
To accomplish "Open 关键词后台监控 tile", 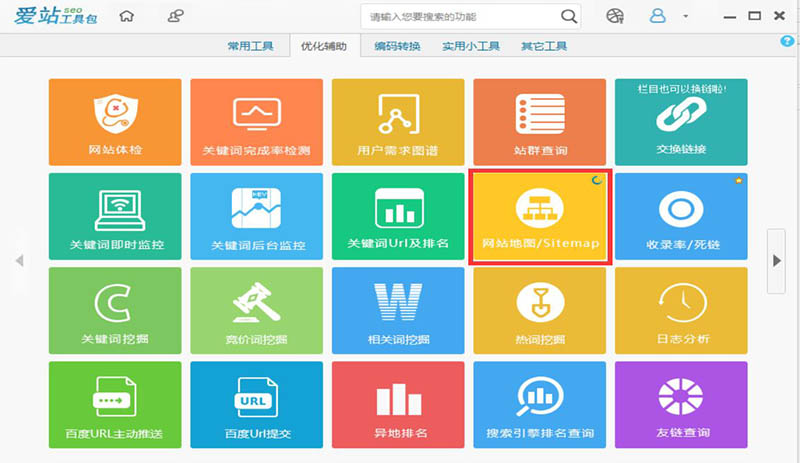I will tap(257, 216).
